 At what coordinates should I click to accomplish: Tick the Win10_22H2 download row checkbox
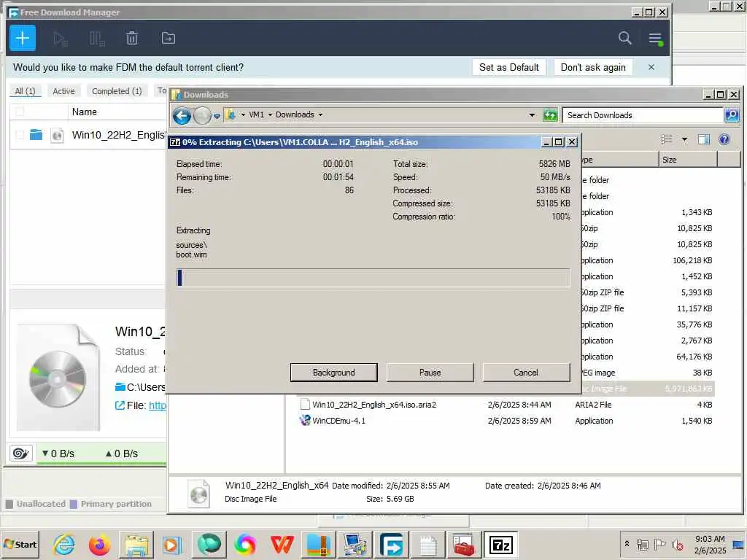click(x=20, y=135)
